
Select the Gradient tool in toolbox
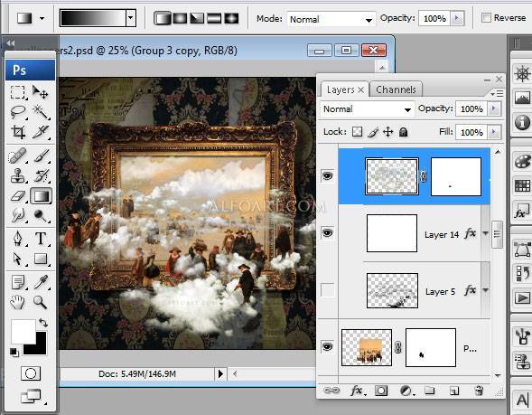41,196
